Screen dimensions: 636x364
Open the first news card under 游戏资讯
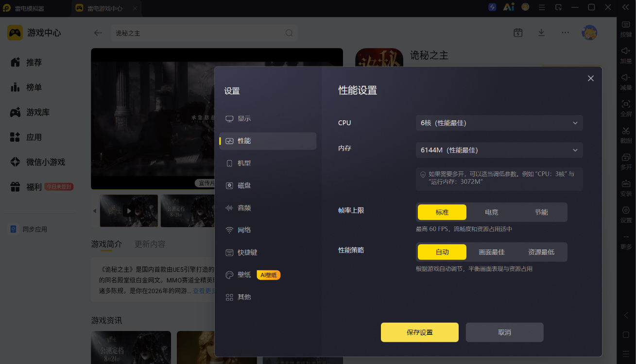pyautogui.click(x=131, y=347)
